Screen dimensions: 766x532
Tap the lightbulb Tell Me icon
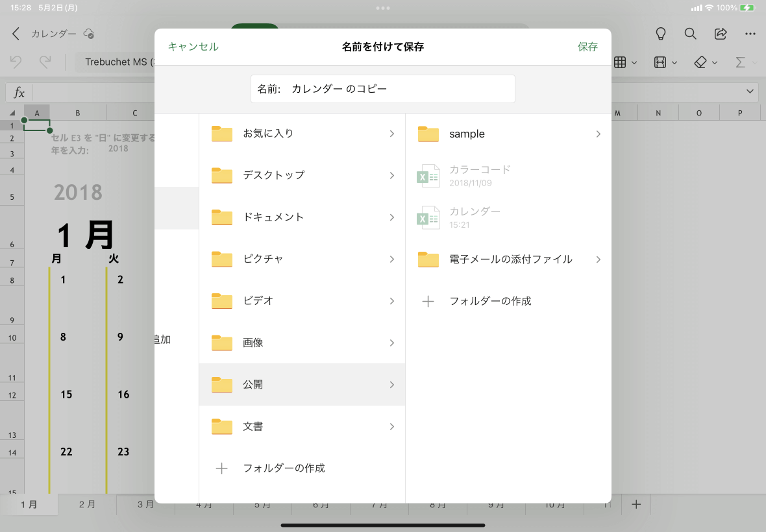[661, 34]
